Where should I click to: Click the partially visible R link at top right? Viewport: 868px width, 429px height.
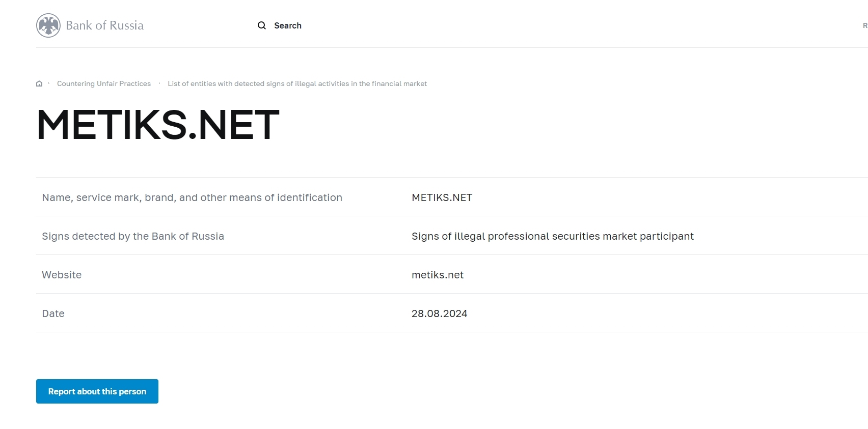pyautogui.click(x=864, y=25)
